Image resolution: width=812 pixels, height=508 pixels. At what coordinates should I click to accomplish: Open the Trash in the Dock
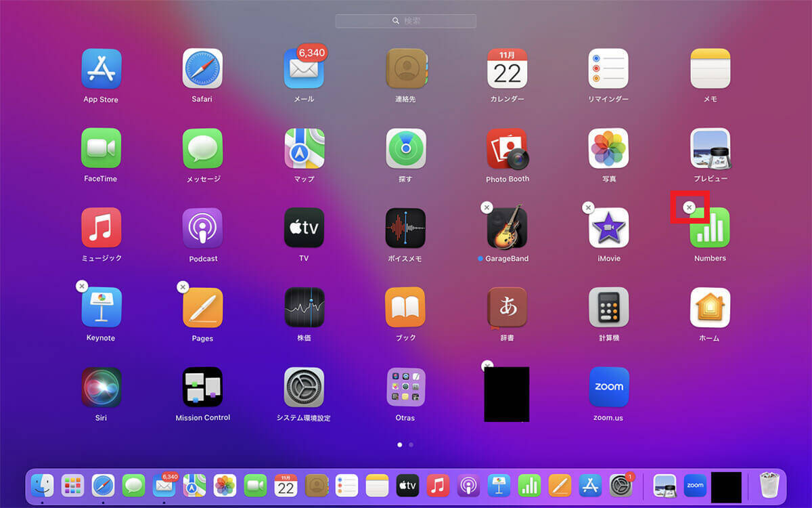coord(769,485)
